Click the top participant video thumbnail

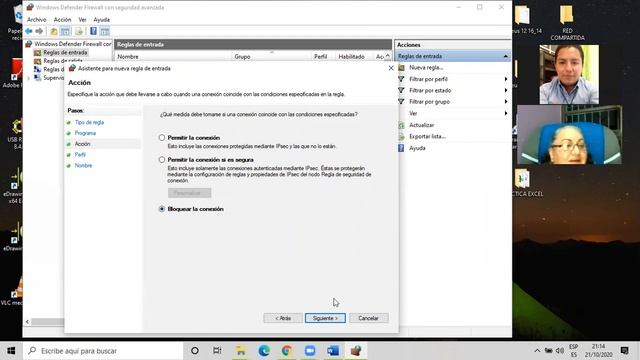[569, 75]
